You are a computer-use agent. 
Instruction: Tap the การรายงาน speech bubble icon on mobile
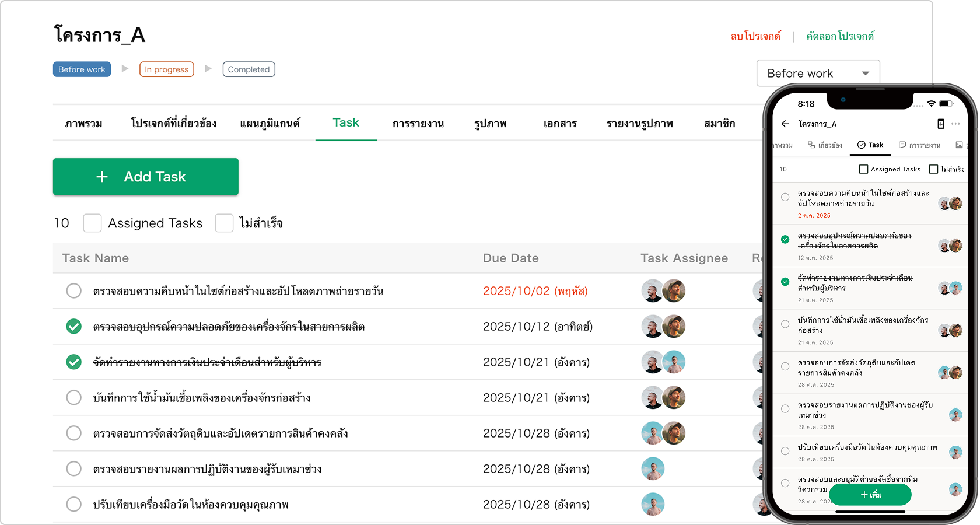[x=902, y=145]
